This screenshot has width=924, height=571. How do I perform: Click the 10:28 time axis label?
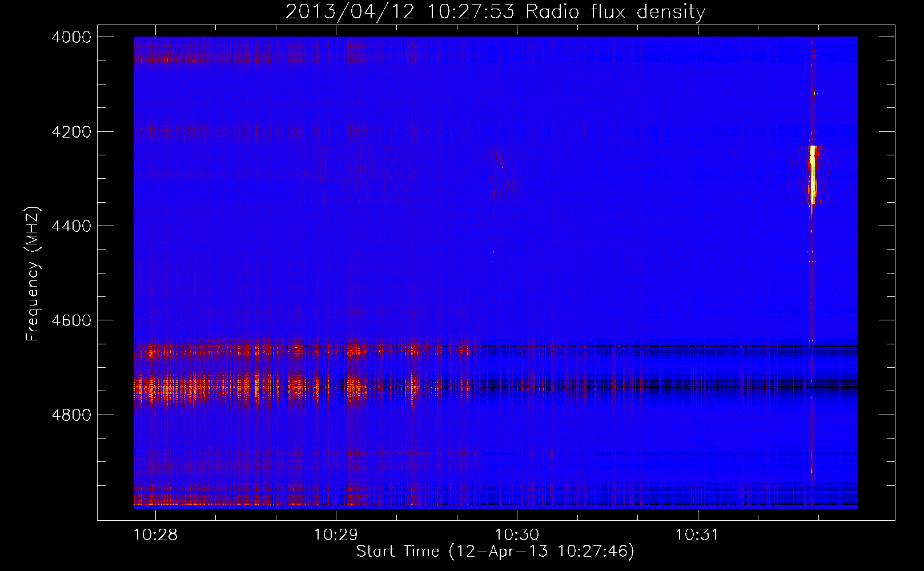click(x=155, y=534)
